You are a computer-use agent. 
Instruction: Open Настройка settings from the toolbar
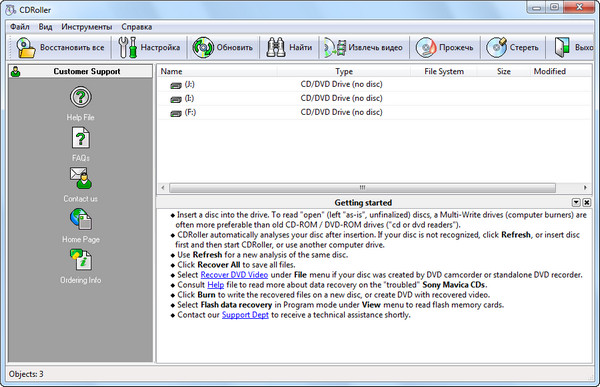pos(149,47)
